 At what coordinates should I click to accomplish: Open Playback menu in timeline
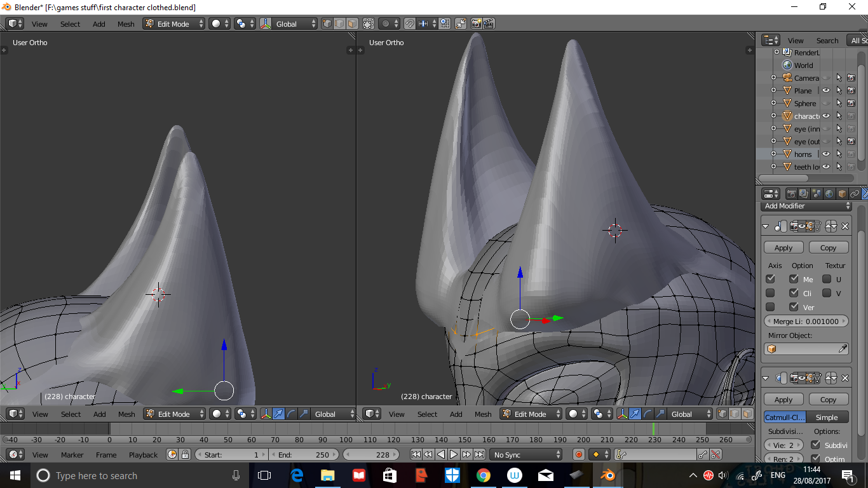pos(143,455)
